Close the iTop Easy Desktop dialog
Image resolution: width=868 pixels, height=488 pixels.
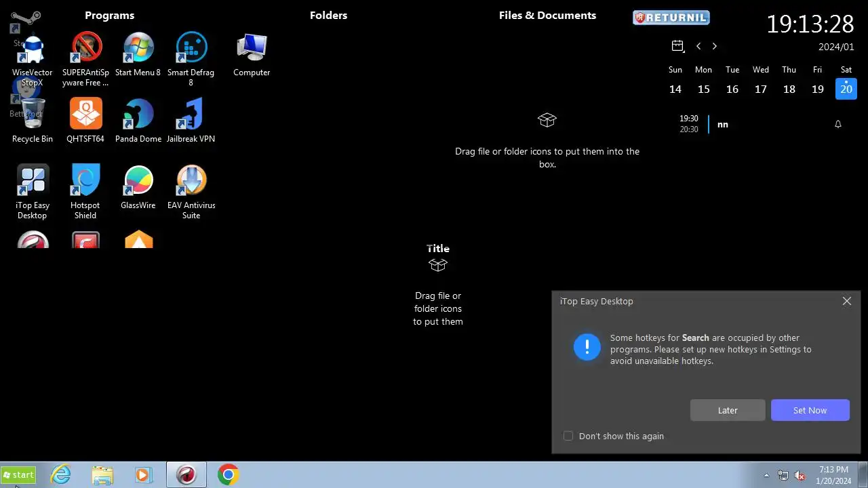847,301
